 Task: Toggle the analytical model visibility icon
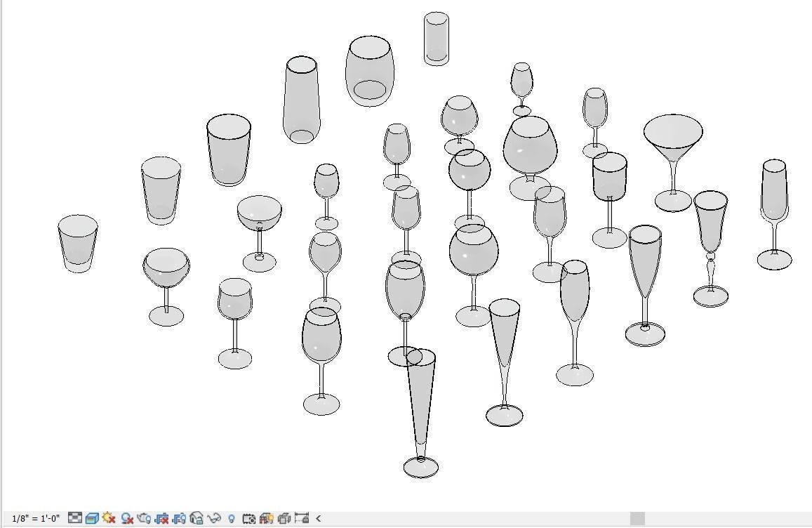coord(266,517)
